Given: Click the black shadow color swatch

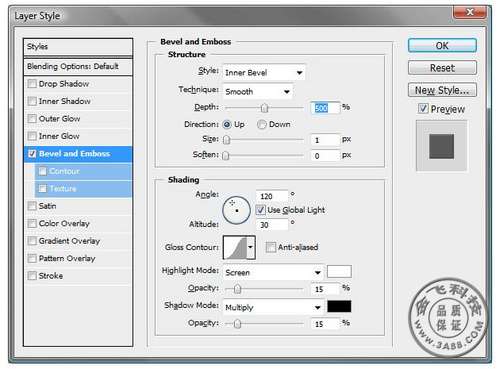Looking at the screenshot, I should (x=339, y=306).
